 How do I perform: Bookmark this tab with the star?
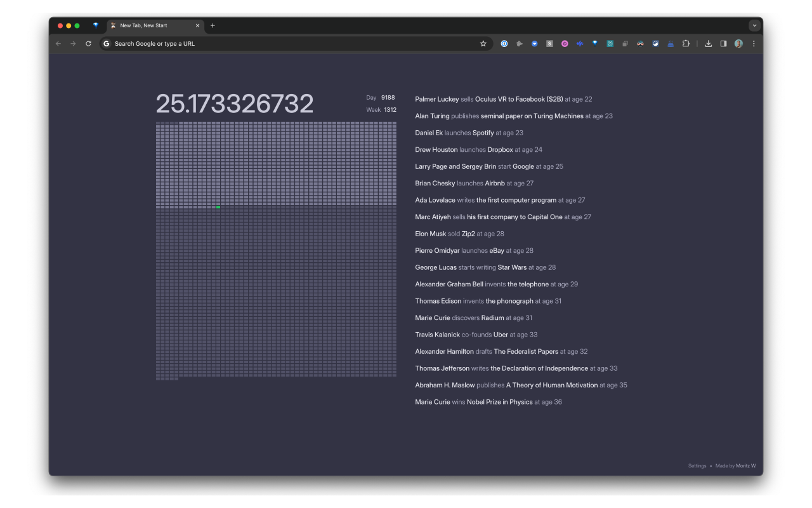[x=483, y=44]
